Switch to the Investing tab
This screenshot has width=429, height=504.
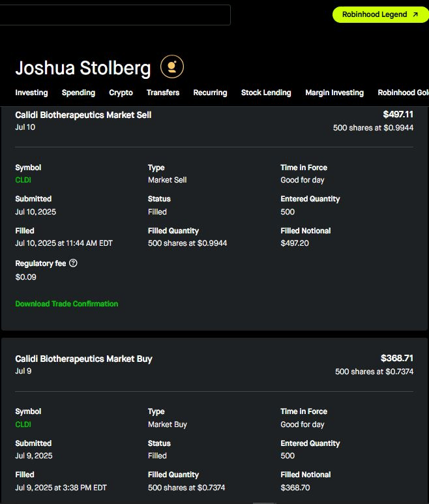31,93
